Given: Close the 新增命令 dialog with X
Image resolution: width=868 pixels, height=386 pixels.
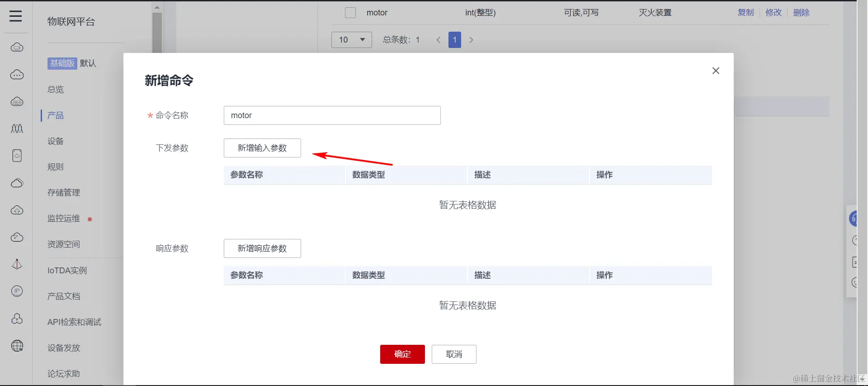Looking at the screenshot, I should (x=716, y=71).
